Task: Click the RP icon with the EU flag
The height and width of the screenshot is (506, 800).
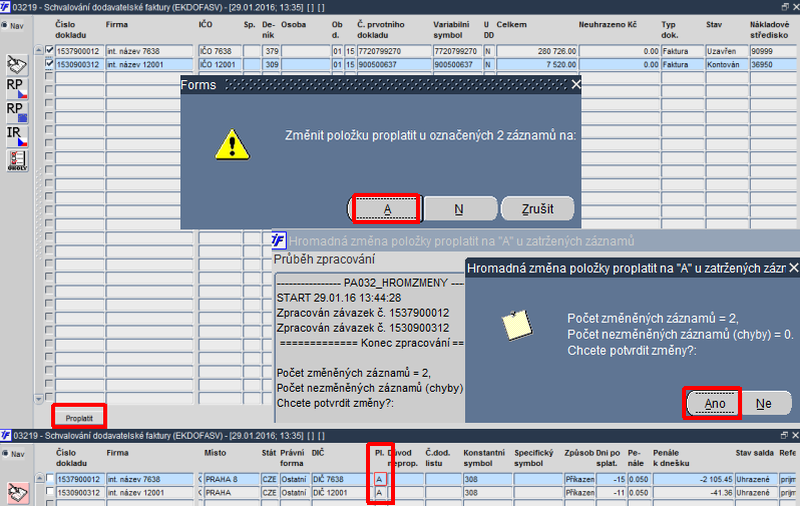Action: click(17, 112)
